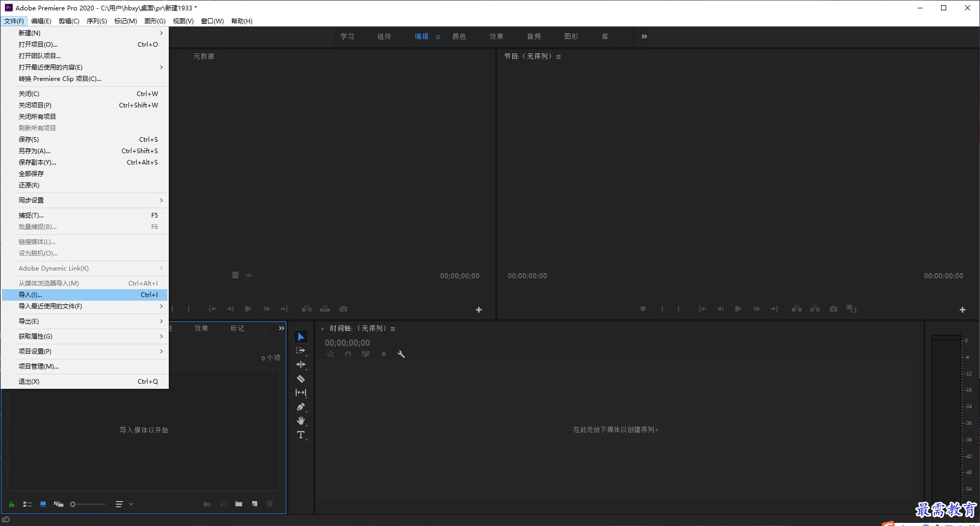The image size is (980, 526).
Task: Open timeline wrench display settings
Action: point(401,354)
